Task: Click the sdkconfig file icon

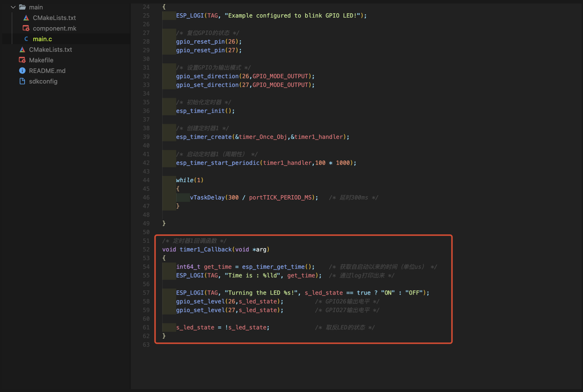Action: (x=22, y=81)
